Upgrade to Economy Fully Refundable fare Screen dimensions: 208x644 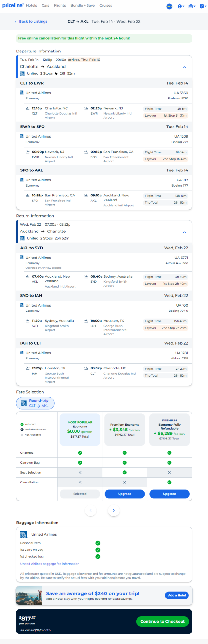point(170,494)
